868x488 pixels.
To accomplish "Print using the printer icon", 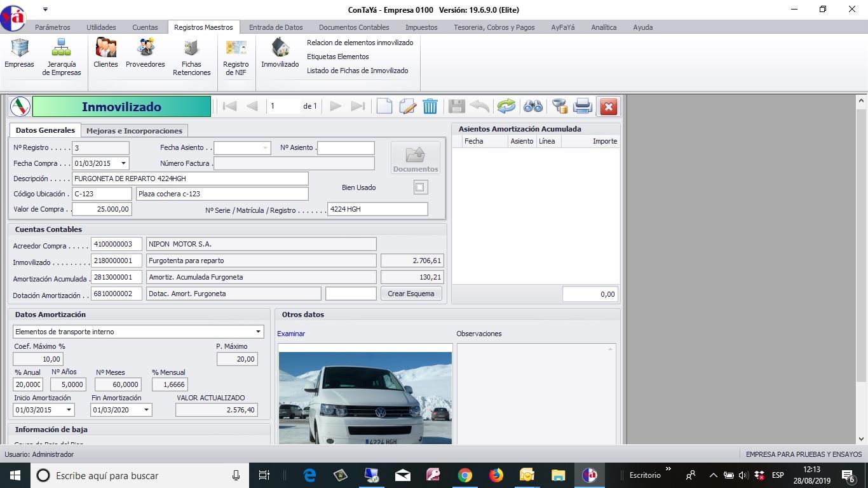I will click(582, 106).
